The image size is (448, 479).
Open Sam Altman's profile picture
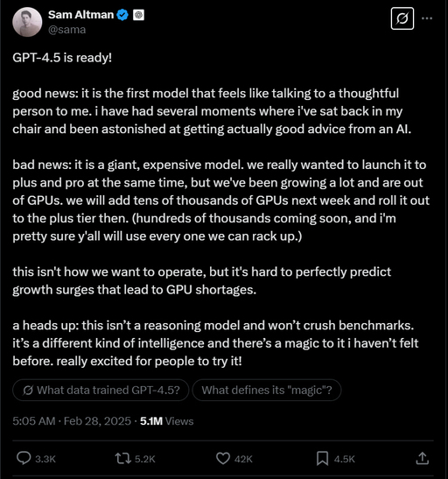[x=27, y=22]
